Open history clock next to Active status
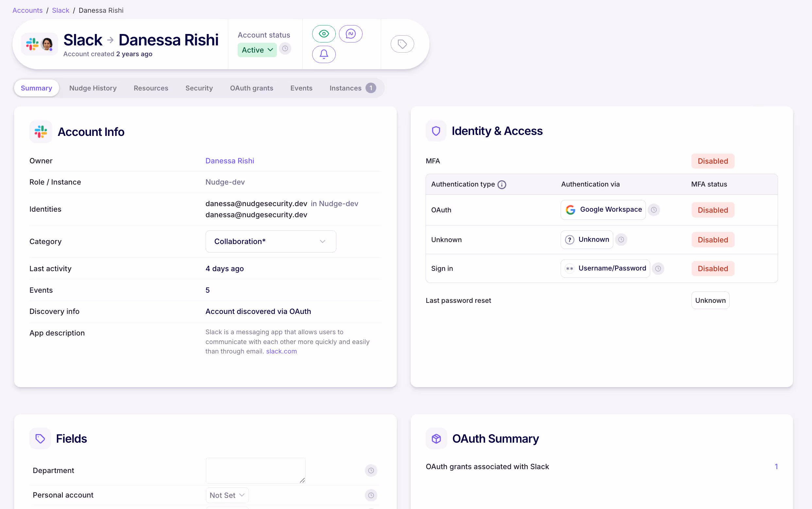The width and height of the screenshot is (812, 509). (285, 48)
